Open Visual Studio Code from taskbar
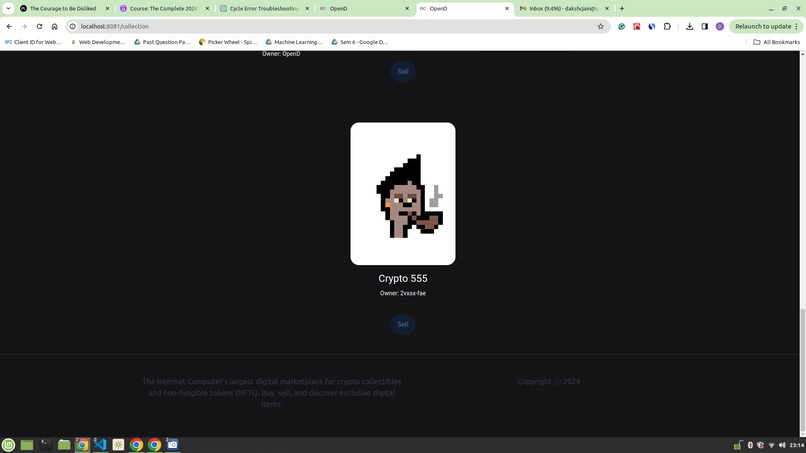Screen dimensions: 806x453 pyautogui.click(x=100, y=445)
